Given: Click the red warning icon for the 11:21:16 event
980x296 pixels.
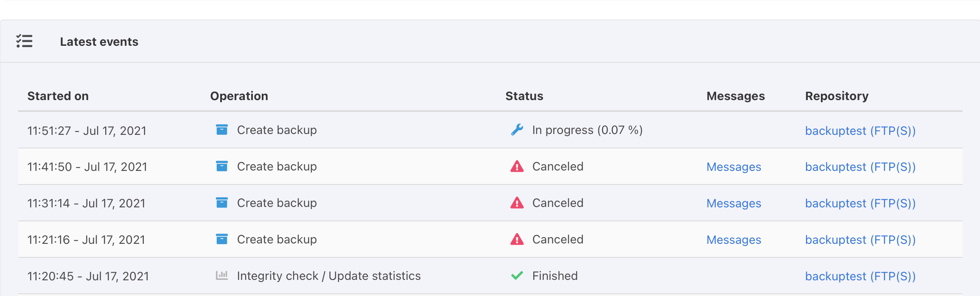Looking at the screenshot, I should point(517,239).
